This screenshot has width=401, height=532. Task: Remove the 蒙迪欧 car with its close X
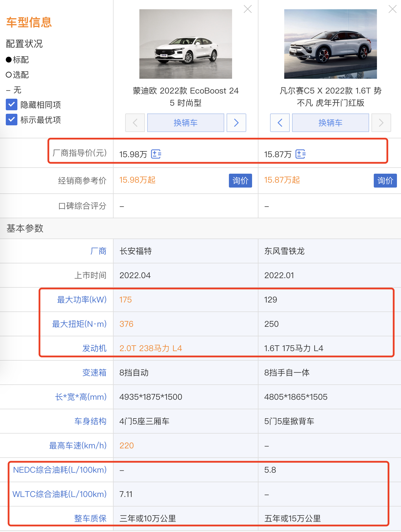pos(247,9)
